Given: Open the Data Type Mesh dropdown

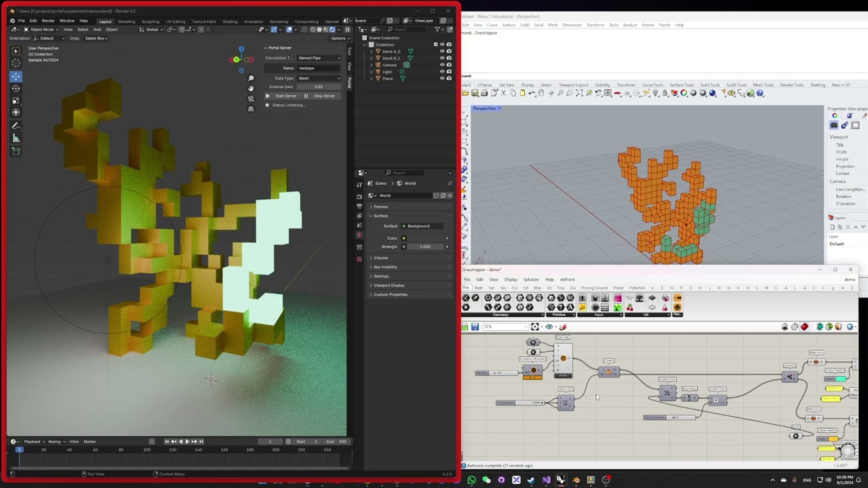Looking at the screenshot, I should [x=319, y=79].
